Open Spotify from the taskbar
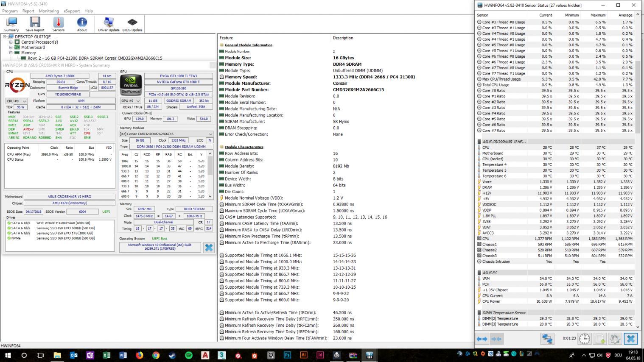 [x=189, y=355]
